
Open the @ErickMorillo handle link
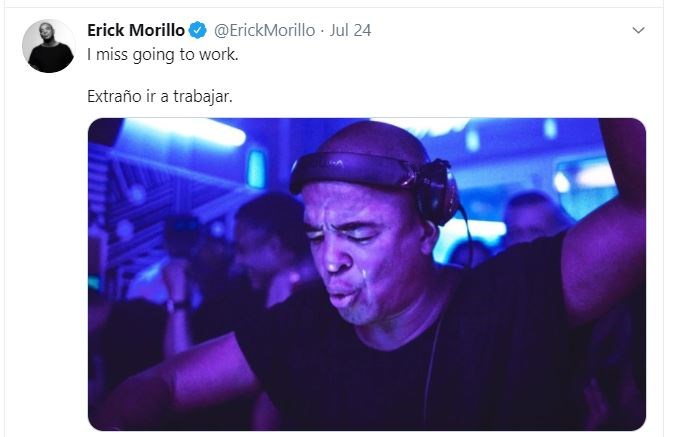(x=264, y=30)
